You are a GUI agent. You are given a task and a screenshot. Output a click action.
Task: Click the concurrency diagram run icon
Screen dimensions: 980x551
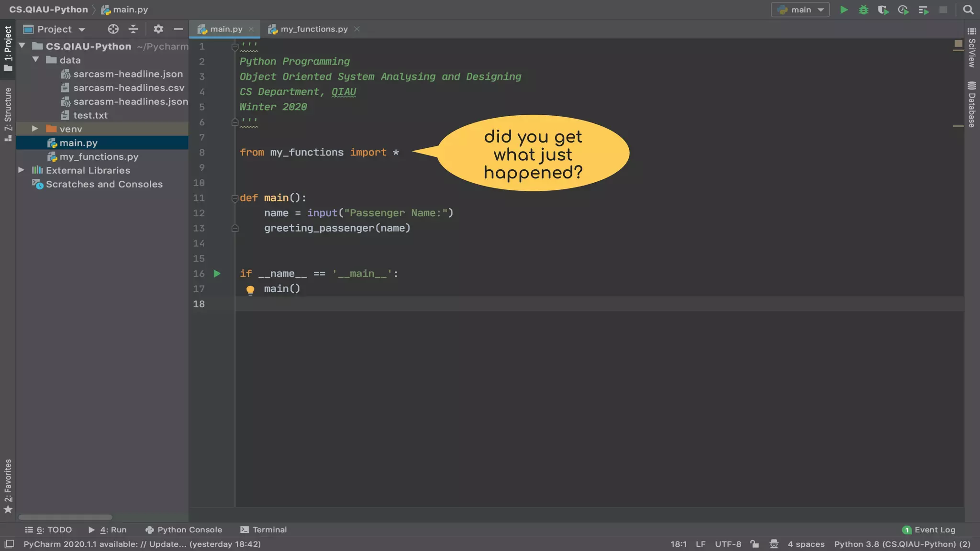tap(924, 10)
